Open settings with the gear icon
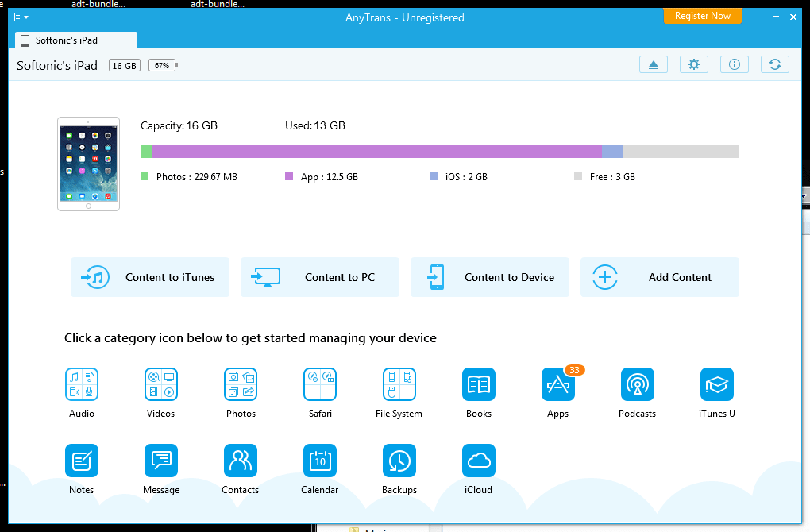 pyautogui.click(x=694, y=65)
